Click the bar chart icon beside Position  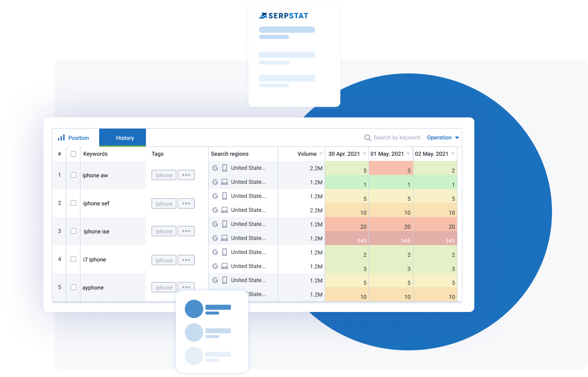tap(61, 138)
